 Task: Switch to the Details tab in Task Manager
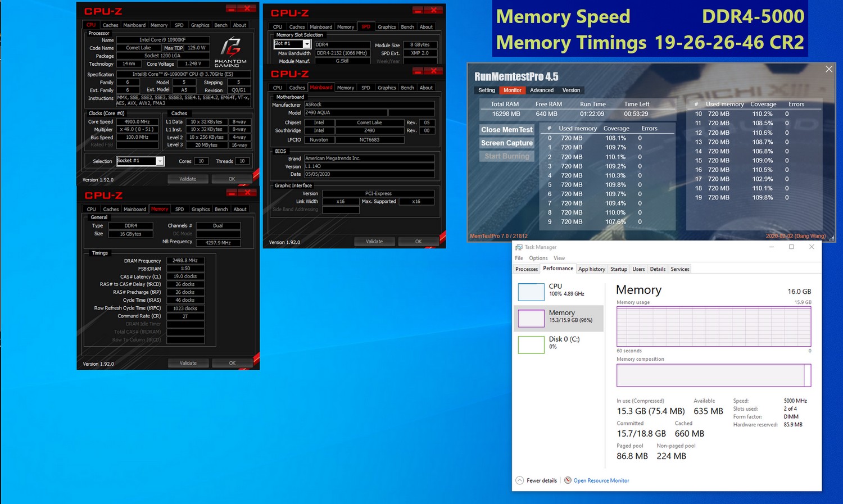tap(658, 269)
